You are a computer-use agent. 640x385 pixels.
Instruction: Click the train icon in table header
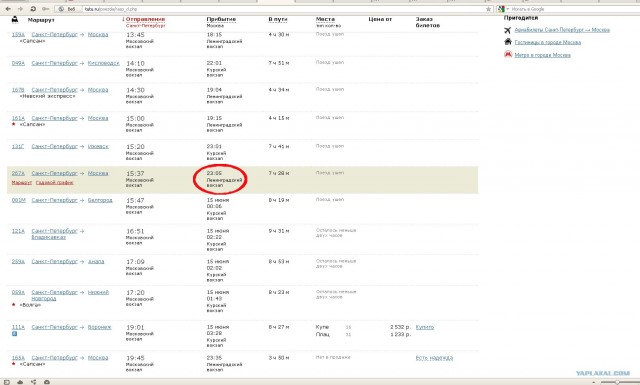point(15,19)
